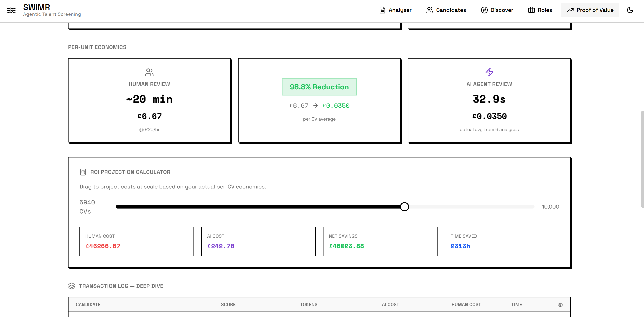Image resolution: width=644 pixels, height=317 pixels.
Task: Click the Candidate column header
Action: click(x=88, y=304)
